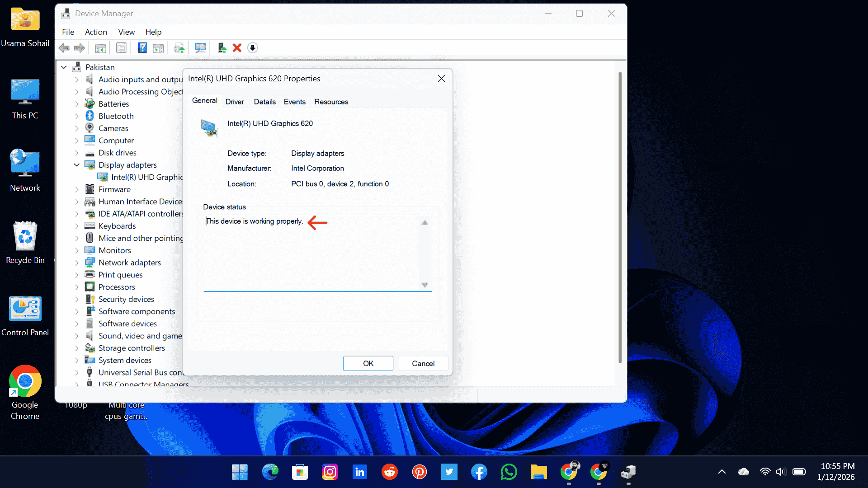Click the Back navigation arrow in the toolbar
The width and height of the screenshot is (868, 488).
coord(64,48)
